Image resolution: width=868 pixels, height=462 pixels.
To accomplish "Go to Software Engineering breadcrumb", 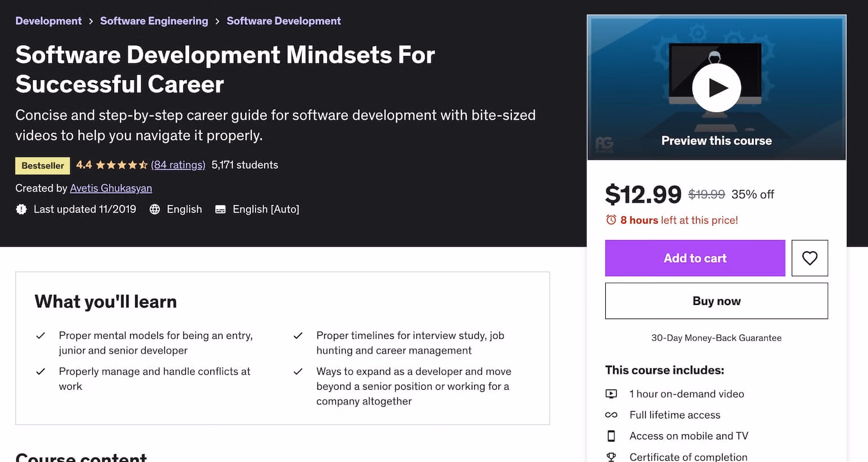I will [154, 21].
